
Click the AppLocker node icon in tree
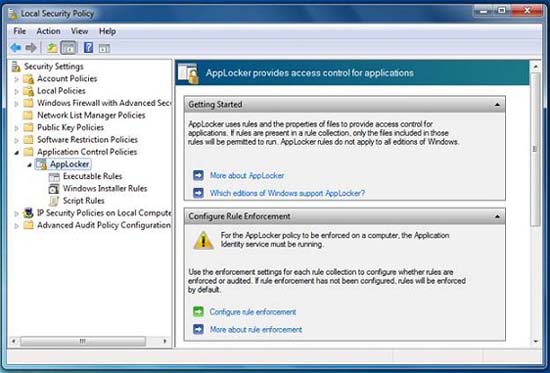click(41, 164)
